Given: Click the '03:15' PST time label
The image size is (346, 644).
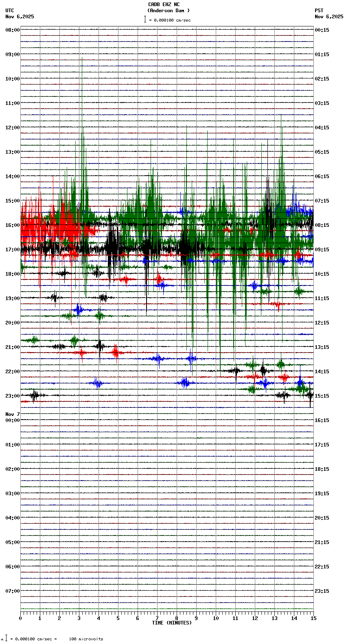Looking at the screenshot, I should point(322,103).
